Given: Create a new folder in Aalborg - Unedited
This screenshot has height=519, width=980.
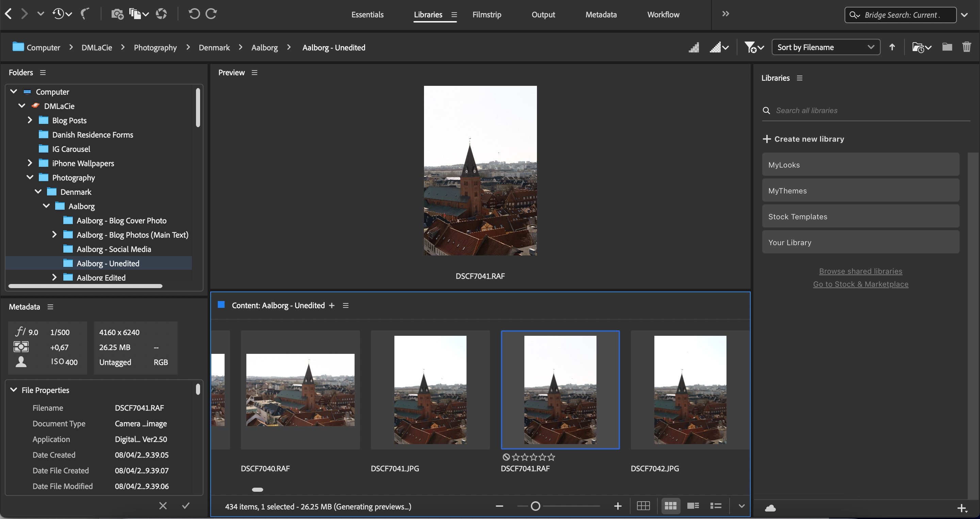Looking at the screenshot, I should pos(947,47).
